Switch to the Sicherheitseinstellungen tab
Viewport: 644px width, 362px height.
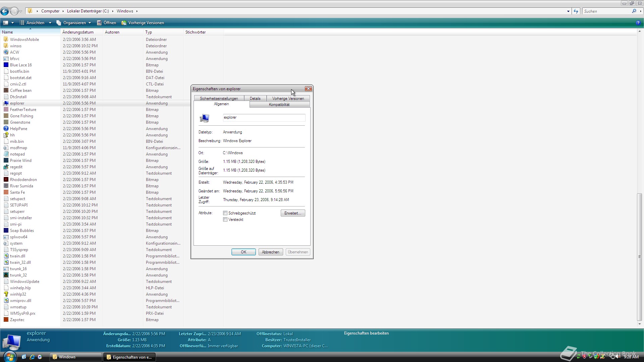click(219, 99)
